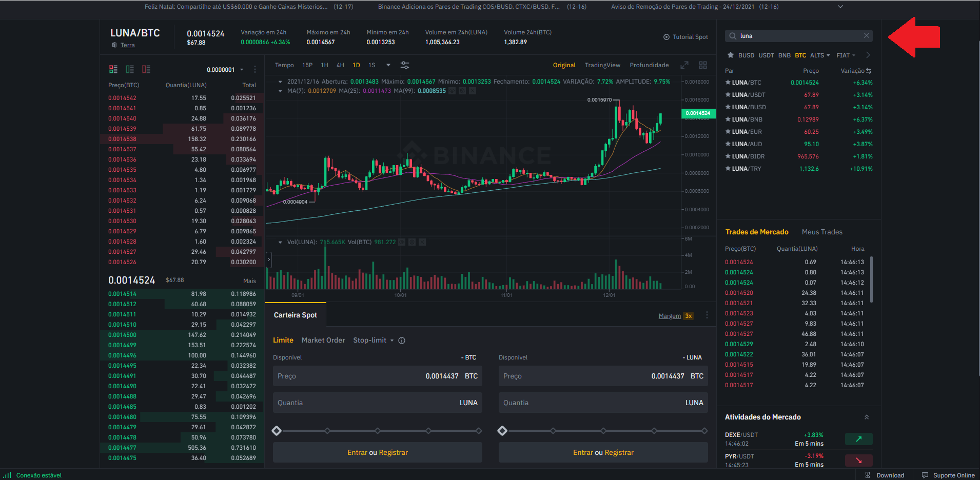
Task: Open Suporte Online chat
Action: click(x=948, y=475)
